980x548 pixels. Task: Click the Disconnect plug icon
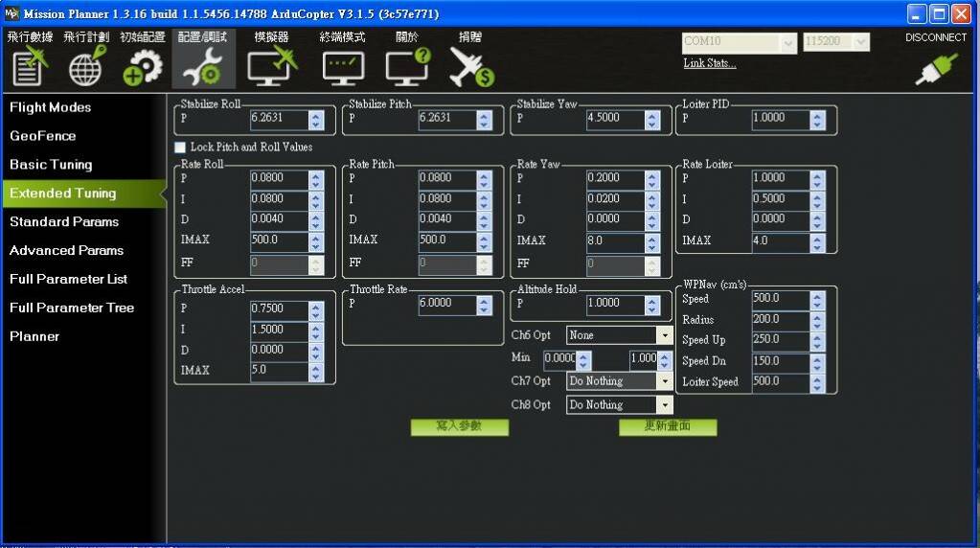(x=936, y=69)
